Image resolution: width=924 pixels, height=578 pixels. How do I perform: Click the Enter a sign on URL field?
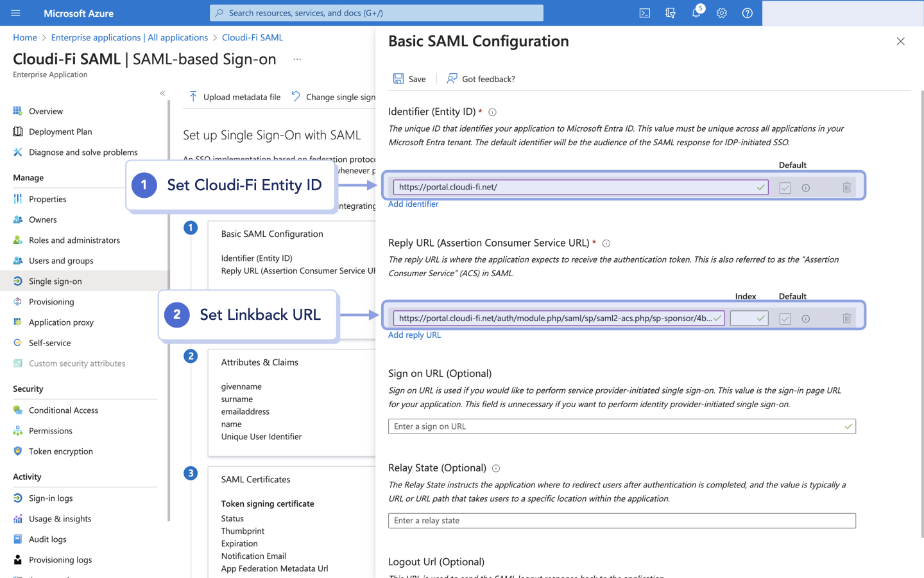(x=621, y=426)
